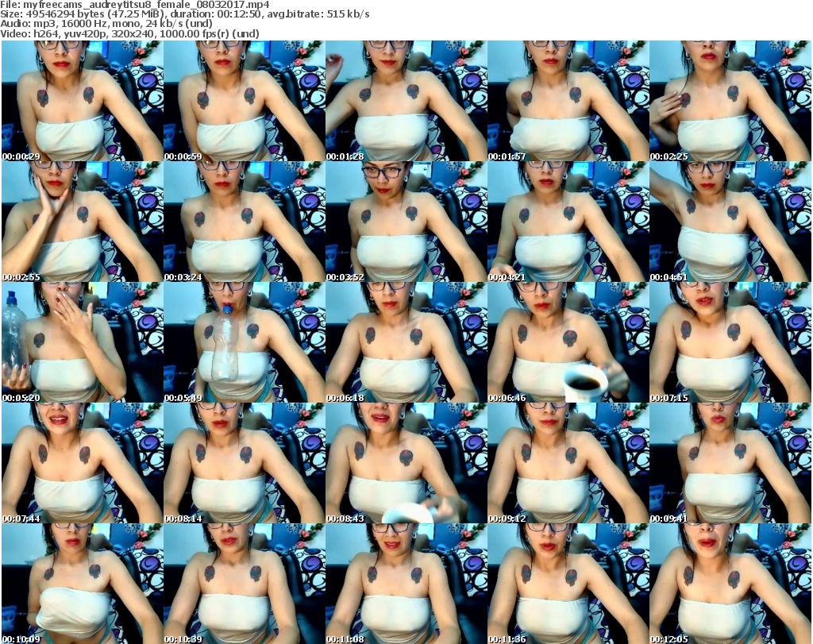Select the thumbnail stamped 00:01:28
The image size is (813, 644).
(x=406, y=101)
